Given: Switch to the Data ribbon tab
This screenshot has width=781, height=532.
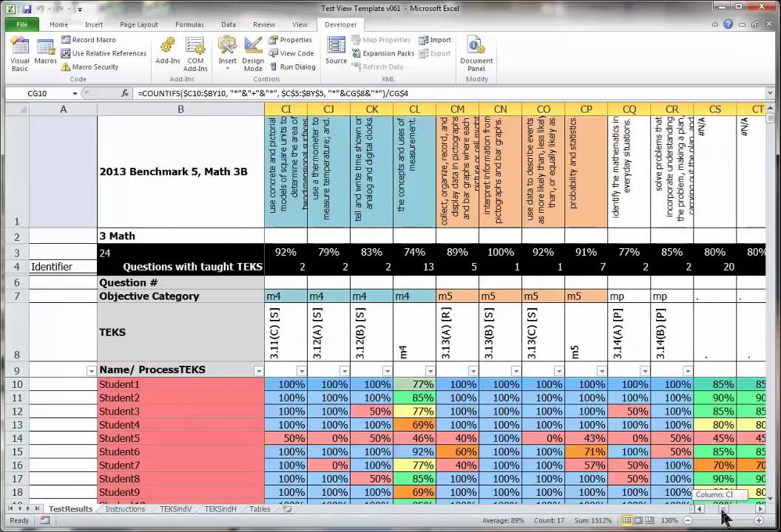Looking at the screenshot, I should tap(228, 24).
